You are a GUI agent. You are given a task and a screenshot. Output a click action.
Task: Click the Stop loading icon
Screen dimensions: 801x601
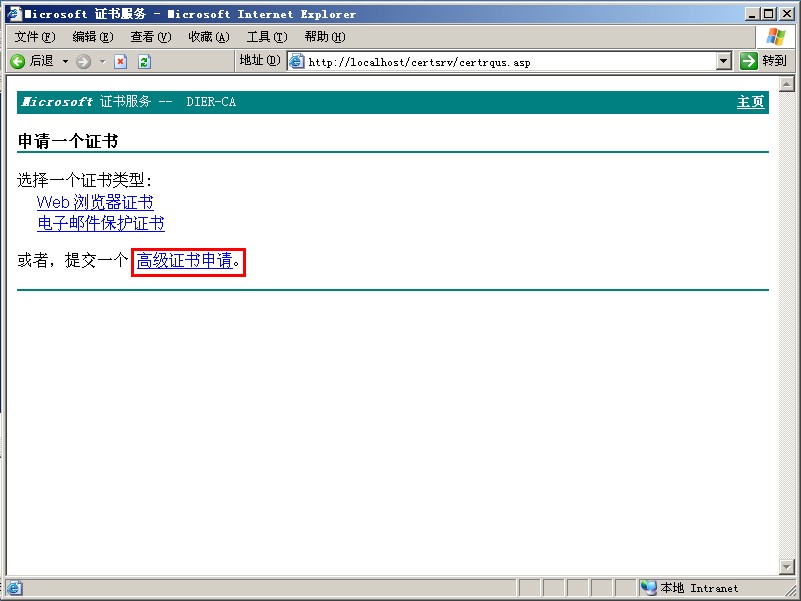[x=121, y=61]
